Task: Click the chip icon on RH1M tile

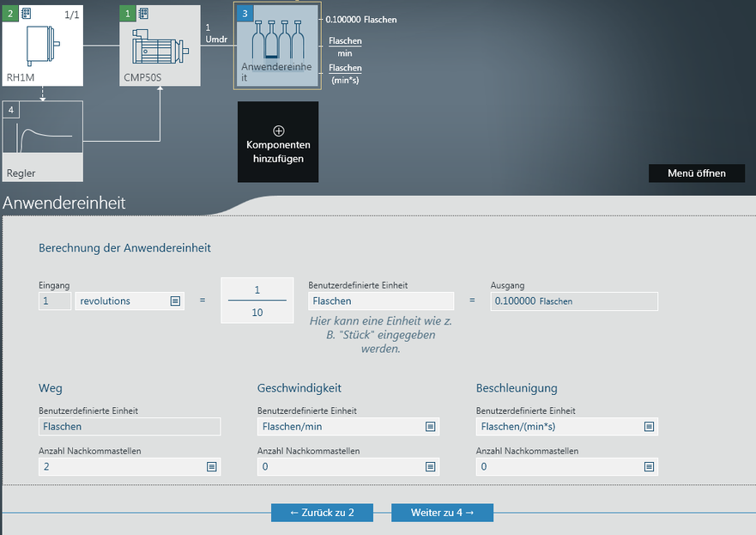Action: click(x=27, y=14)
